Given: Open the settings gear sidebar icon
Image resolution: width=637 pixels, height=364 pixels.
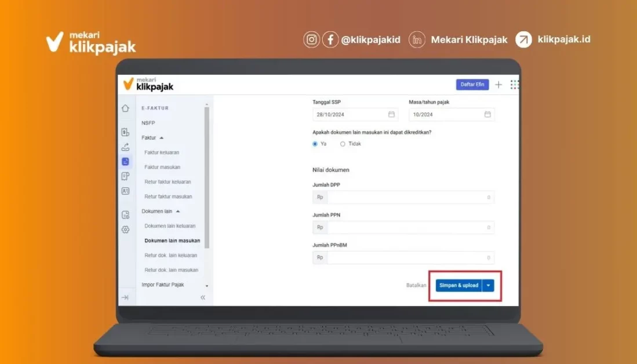Looking at the screenshot, I should [125, 229].
